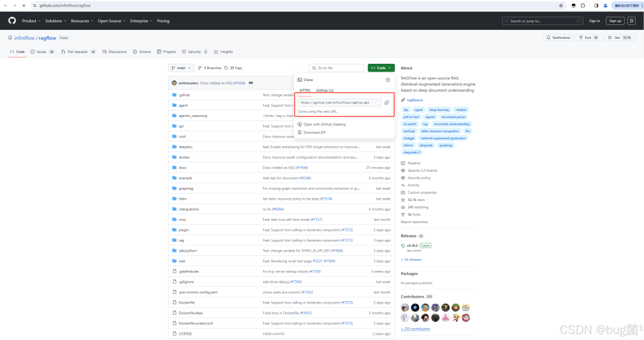Stop page loading in browser
Viewport: 644px width, 340px height.
23,5
